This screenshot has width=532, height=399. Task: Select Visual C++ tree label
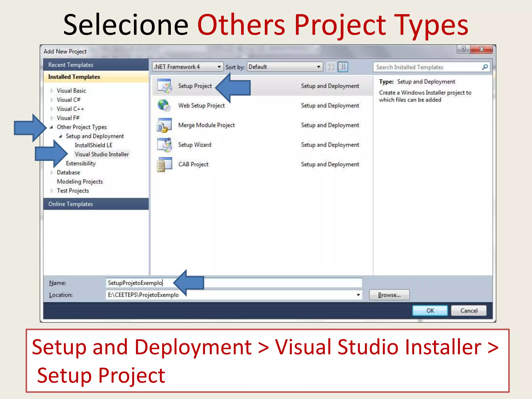pos(70,109)
